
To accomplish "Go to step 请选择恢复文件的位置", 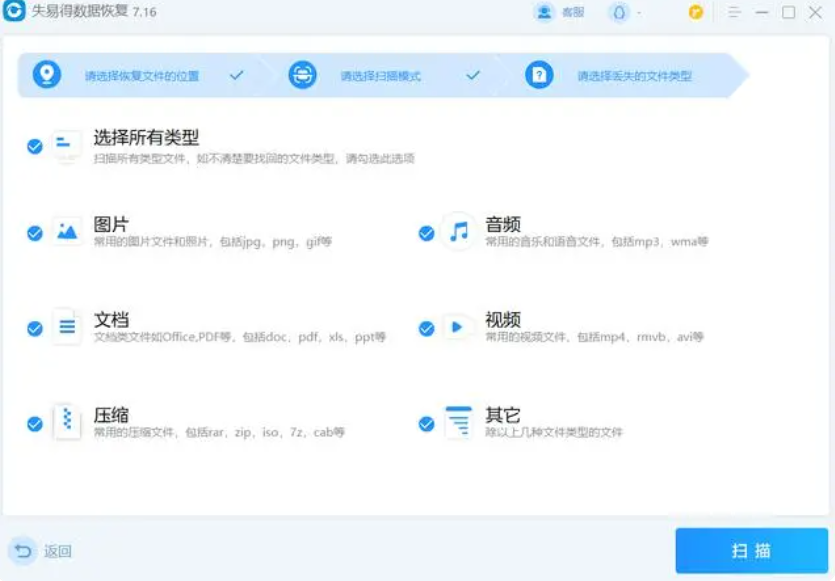I will 140,76.
